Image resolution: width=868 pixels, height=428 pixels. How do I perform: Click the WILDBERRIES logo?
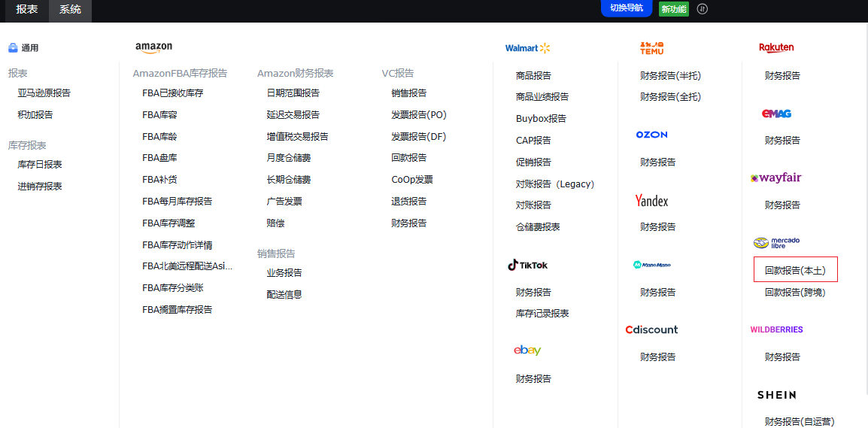coord(776,329)
